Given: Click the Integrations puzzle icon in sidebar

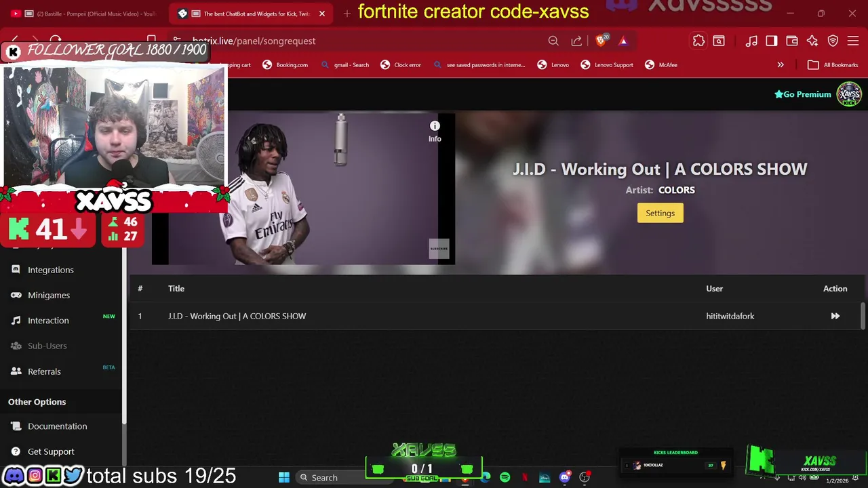Looking at the screenshot, I should 16,270.
